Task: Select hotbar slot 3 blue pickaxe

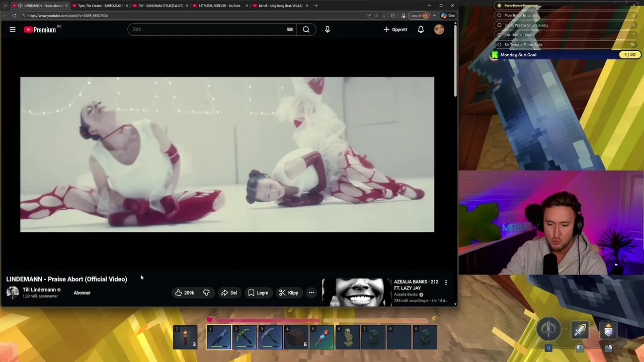Action: click(x=270, y=337)
